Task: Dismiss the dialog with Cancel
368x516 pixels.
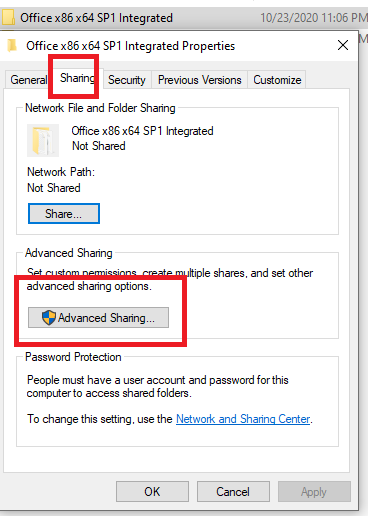Action: (233, 491)
